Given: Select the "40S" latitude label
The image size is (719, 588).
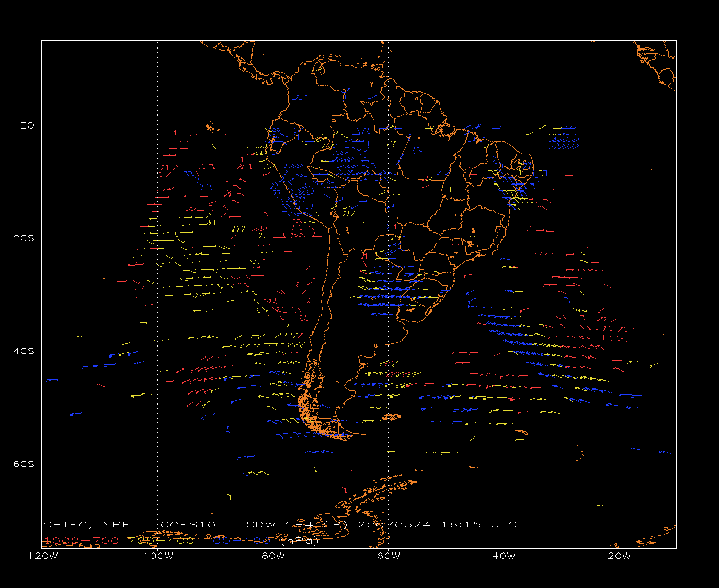Looking at the screenshot, I should point(24,351).
